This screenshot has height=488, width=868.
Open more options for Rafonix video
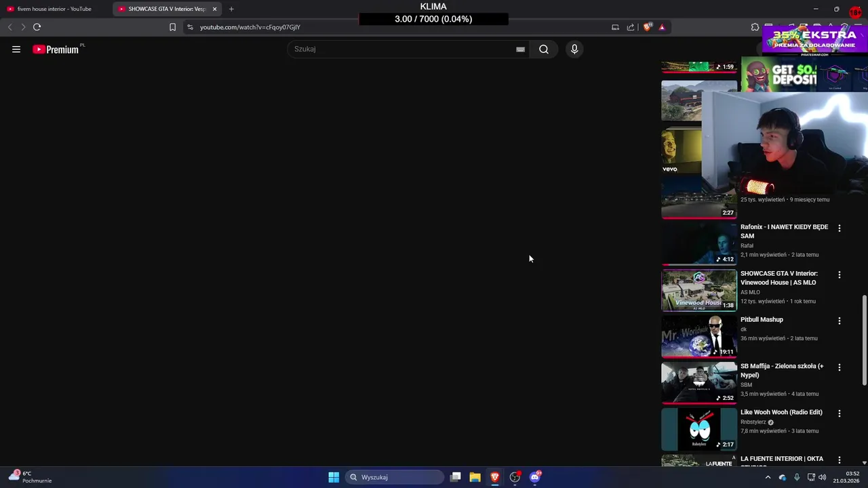[840, 228]
